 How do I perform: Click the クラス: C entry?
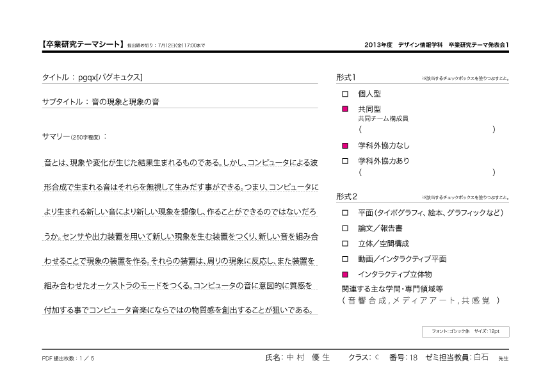364,357
